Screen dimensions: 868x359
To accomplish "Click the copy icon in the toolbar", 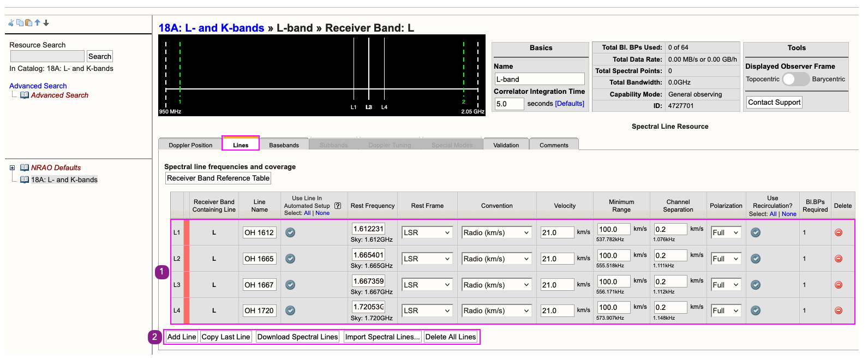I will (20, 23).
